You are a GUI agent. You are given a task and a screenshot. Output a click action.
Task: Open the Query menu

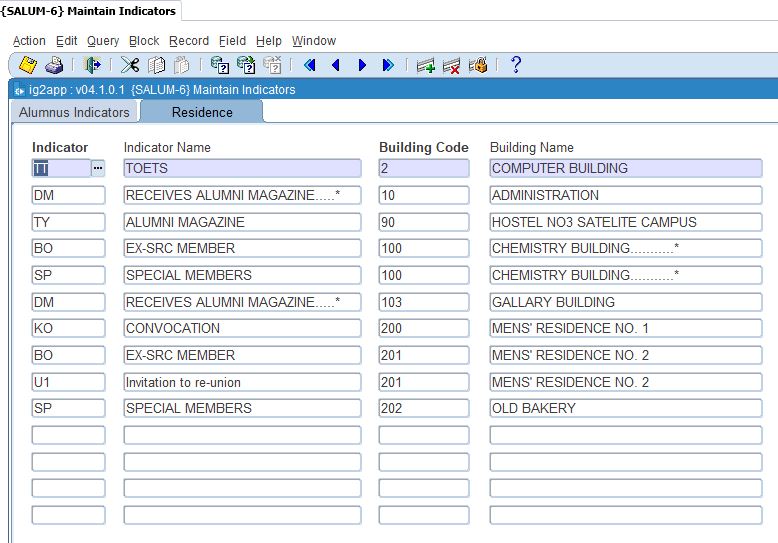click(102, 41)
